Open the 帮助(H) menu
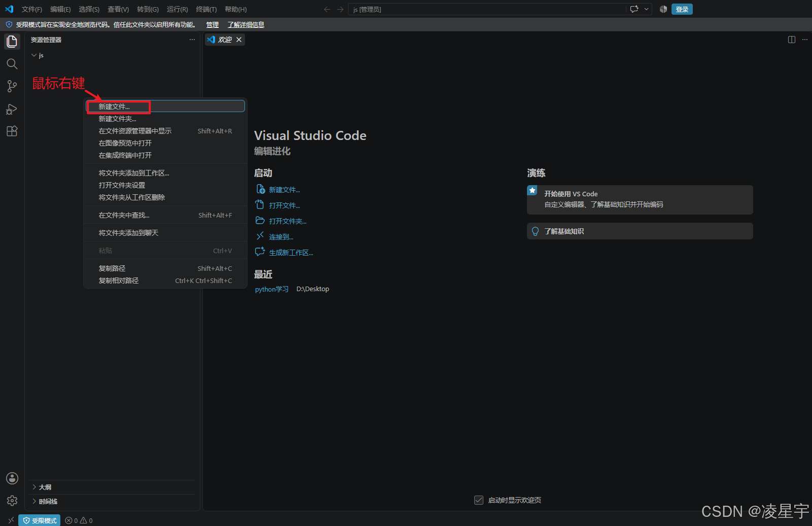 (x=235, y=9)
